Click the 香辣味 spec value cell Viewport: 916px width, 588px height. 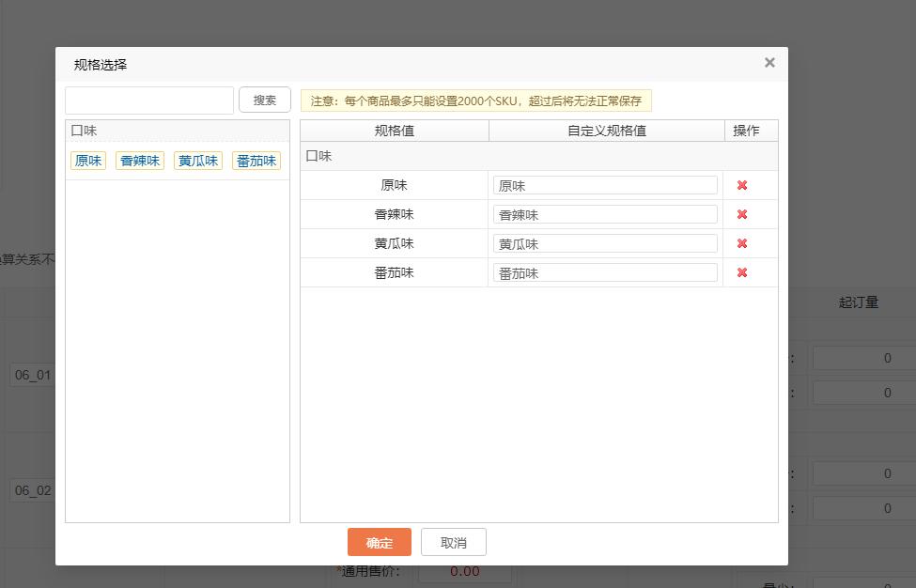point(395,214)
